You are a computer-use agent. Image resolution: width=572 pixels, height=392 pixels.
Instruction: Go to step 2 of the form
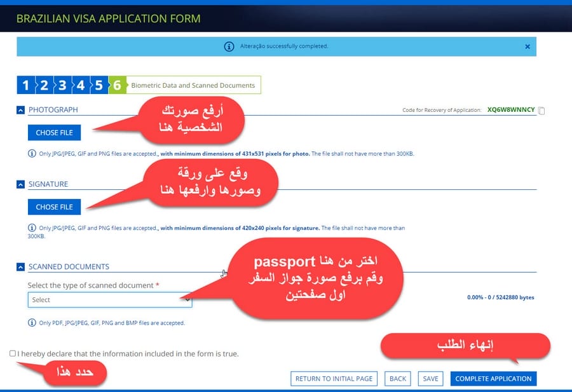[x=44, y=85]
